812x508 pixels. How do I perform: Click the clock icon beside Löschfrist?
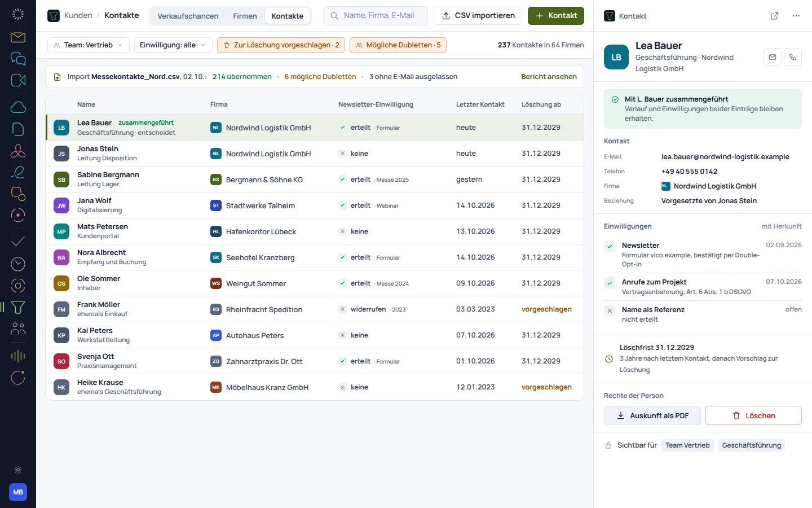(x=609, y=359)
